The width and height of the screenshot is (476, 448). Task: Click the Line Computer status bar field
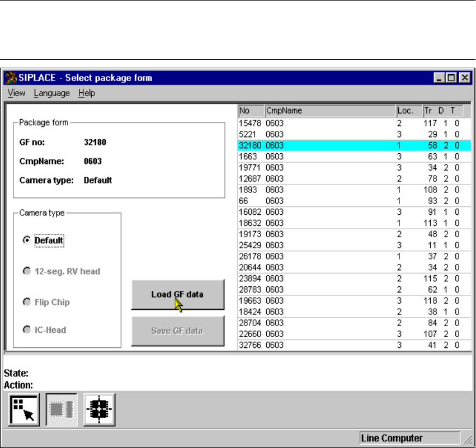(409, 438)
